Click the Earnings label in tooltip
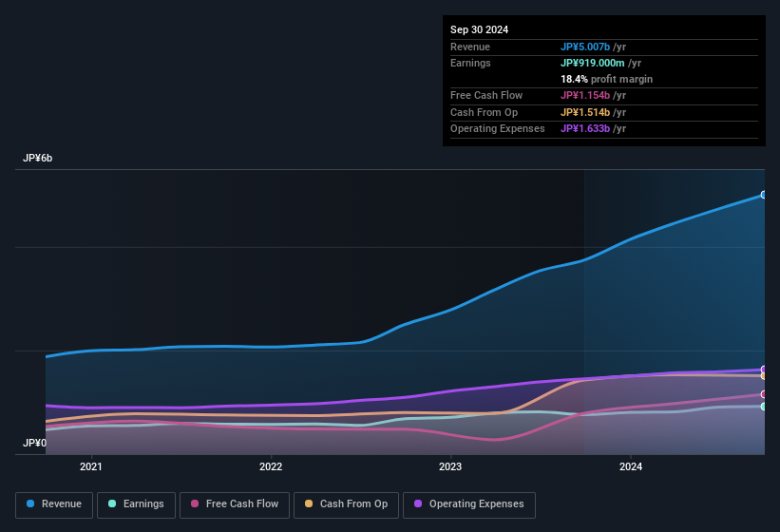The width and height of the screenshot is (780, 532). pos(470,63)
